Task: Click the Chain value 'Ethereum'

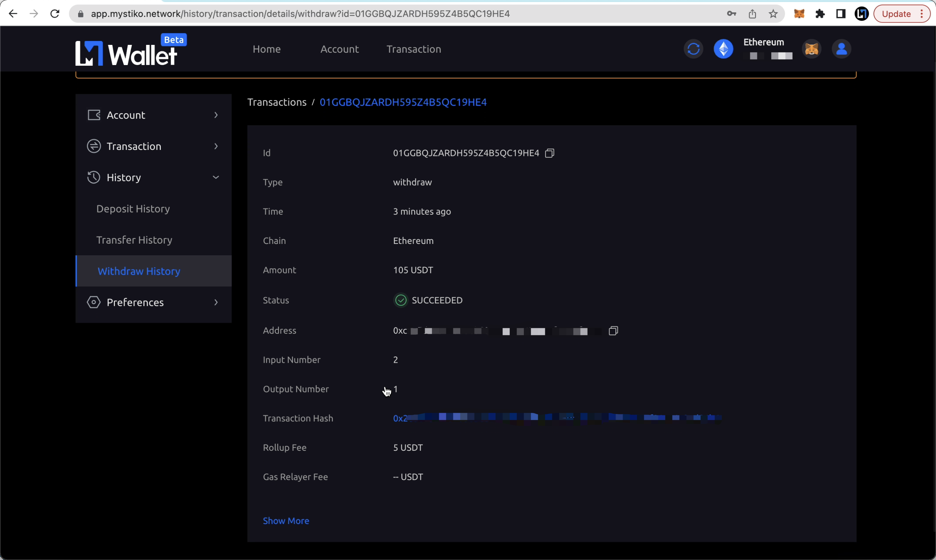Action: coord(413,241)
